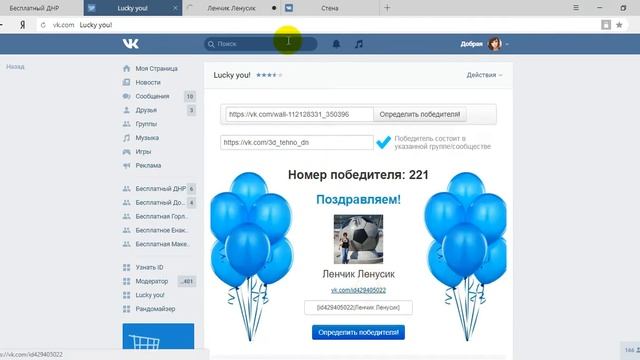Click the Рандомайзер app icon

click(127, 309)
